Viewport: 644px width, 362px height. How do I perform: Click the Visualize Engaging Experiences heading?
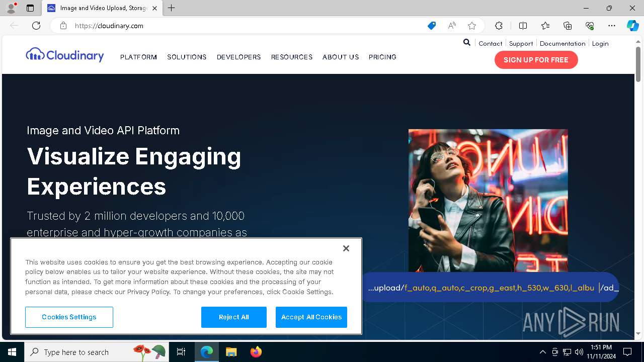point(134,171)
